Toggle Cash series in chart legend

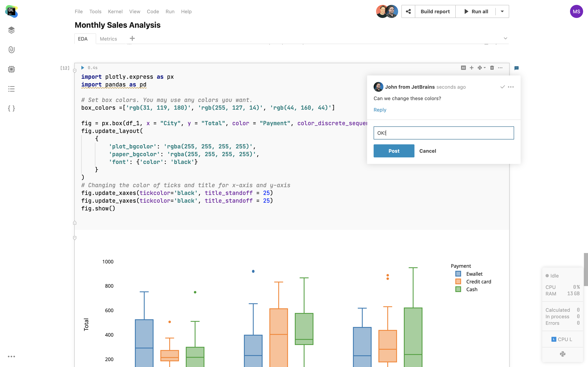tap(472, 289)
